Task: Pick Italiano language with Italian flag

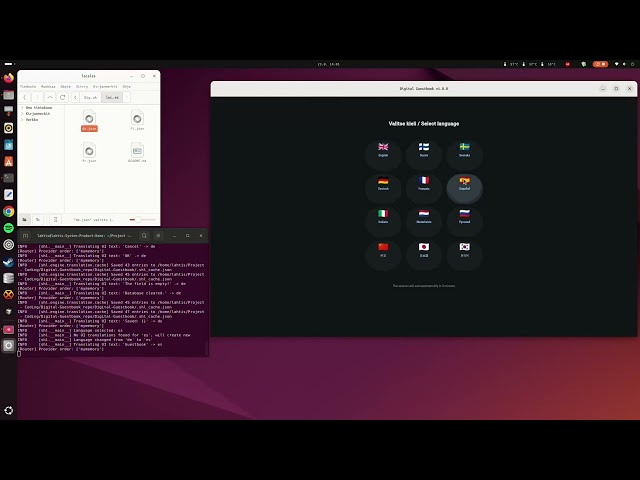Action: point(383,221)
